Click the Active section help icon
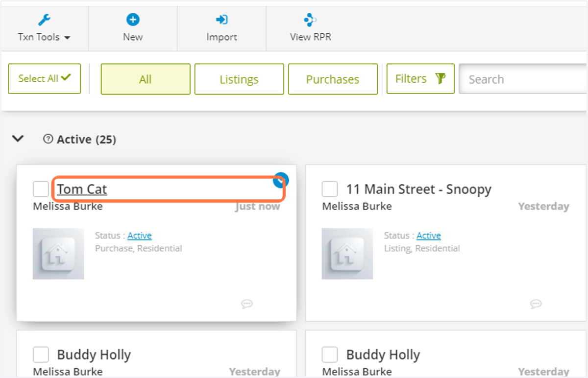 pos(48,139)
